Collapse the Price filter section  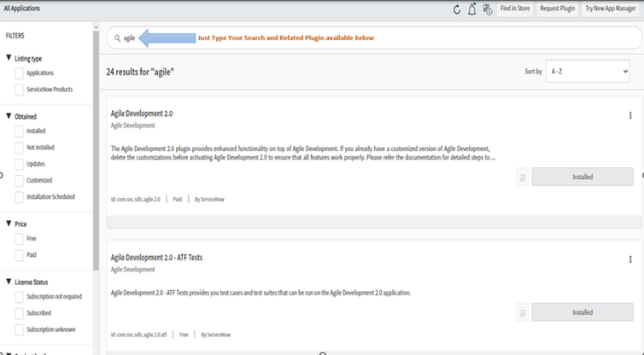tap(9, 224)
